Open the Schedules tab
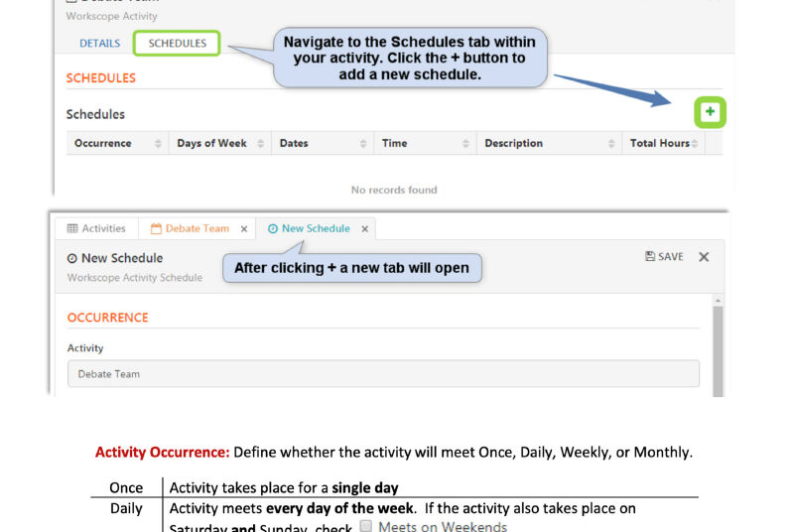Image resolution: width=790 pixels, height=532 pixels. (x=178, y=44)
